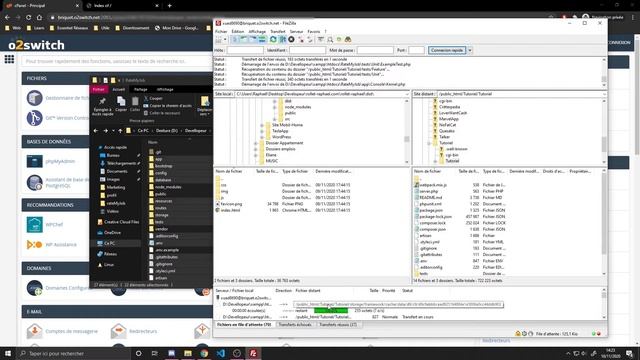This screenshot has width=640, height=360.
Task: Click the FileZilla taskbar icon
Action: pyautogui.click(x=253, y=353)
